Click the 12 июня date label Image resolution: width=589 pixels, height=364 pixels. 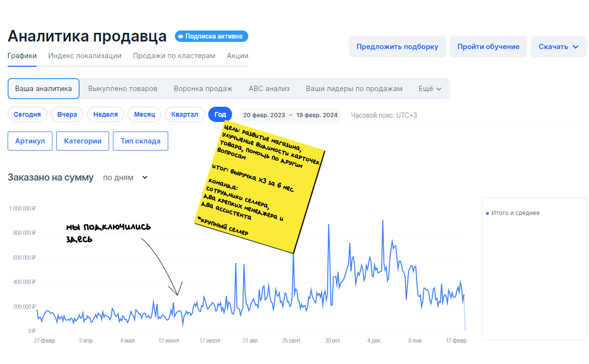[169, 341]
